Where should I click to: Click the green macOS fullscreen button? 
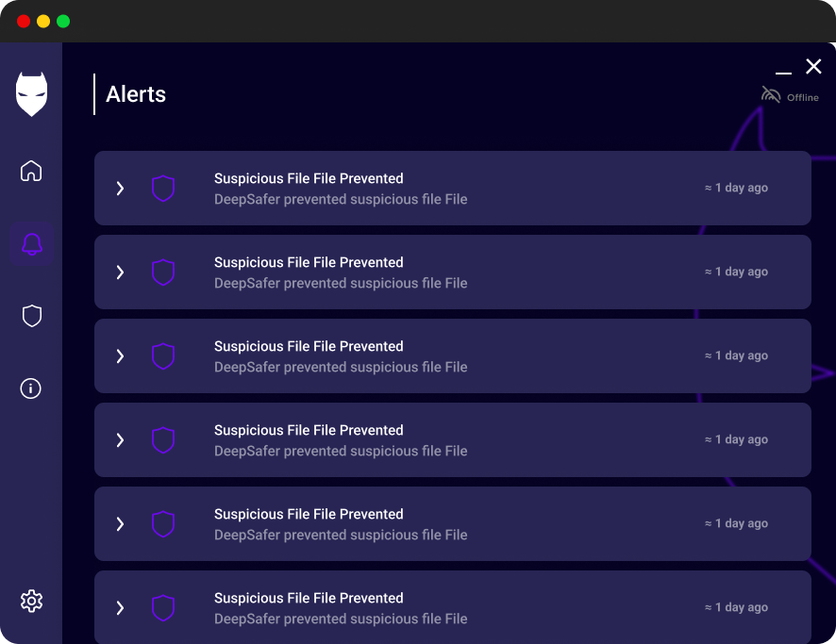tap(63, 22)
